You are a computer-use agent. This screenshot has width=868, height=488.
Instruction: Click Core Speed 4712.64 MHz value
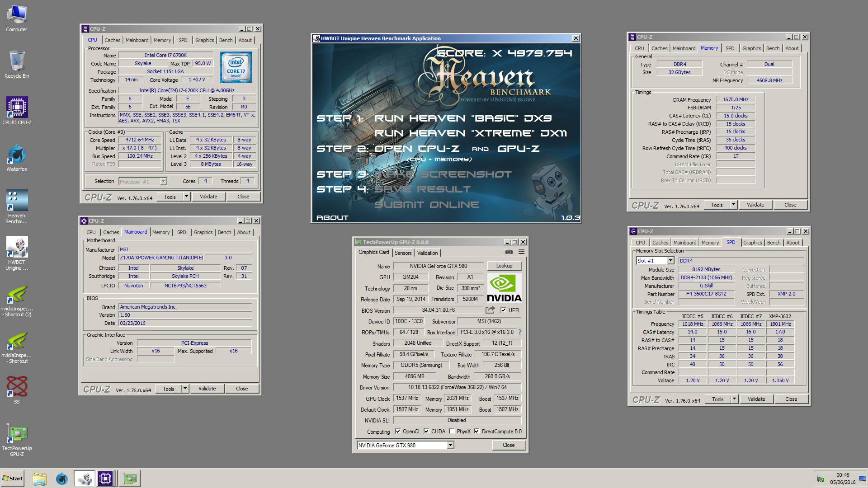click(x=140, y=140)
